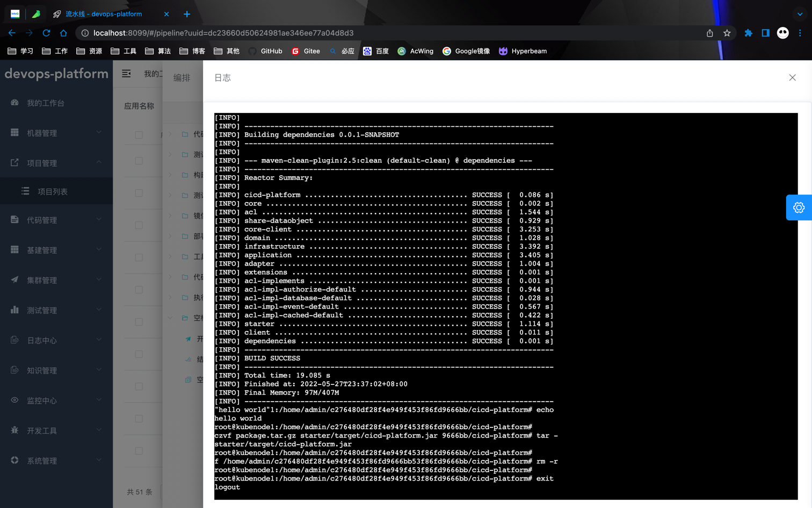Expand the 基建管理 submenu arrow

[x=99, y=249]
